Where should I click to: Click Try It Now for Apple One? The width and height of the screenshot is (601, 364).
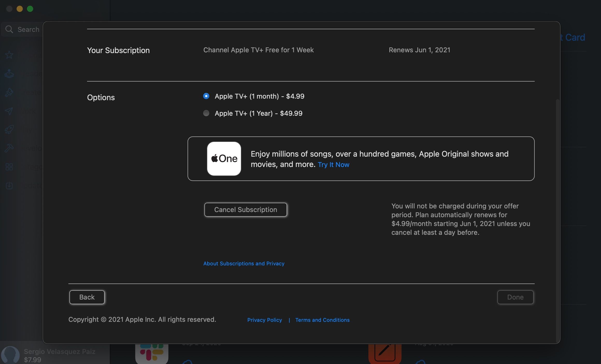333,165
